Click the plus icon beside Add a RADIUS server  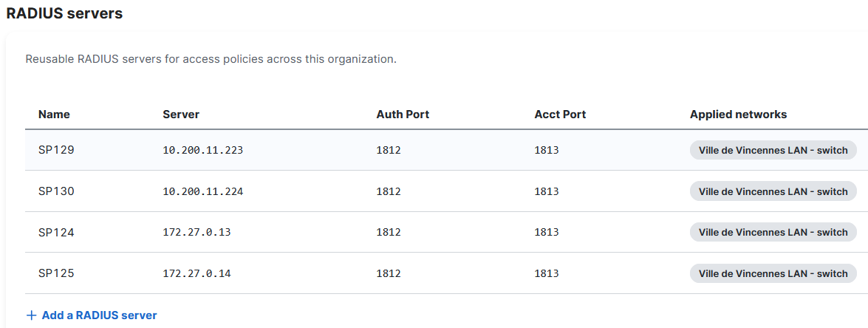point(32,315)
